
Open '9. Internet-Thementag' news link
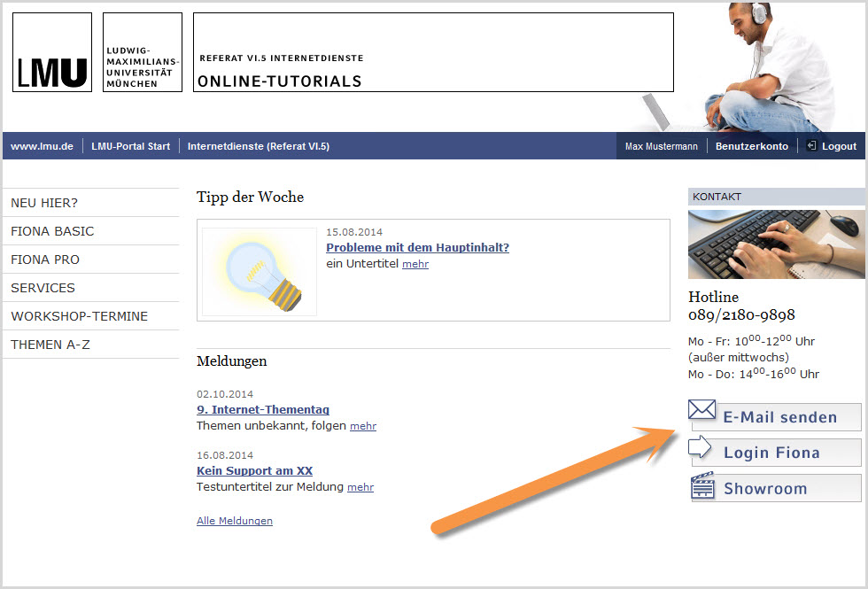pos(263,409)
